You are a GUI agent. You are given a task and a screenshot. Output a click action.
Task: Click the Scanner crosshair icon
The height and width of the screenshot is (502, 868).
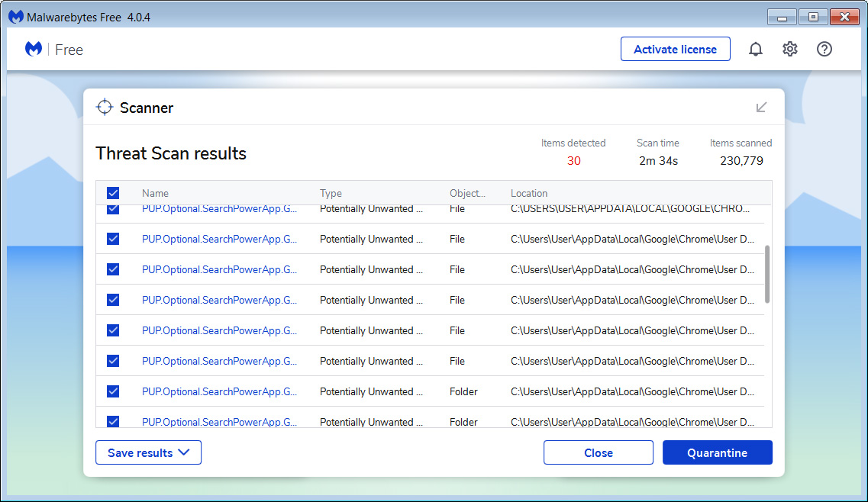click(105, 107)
